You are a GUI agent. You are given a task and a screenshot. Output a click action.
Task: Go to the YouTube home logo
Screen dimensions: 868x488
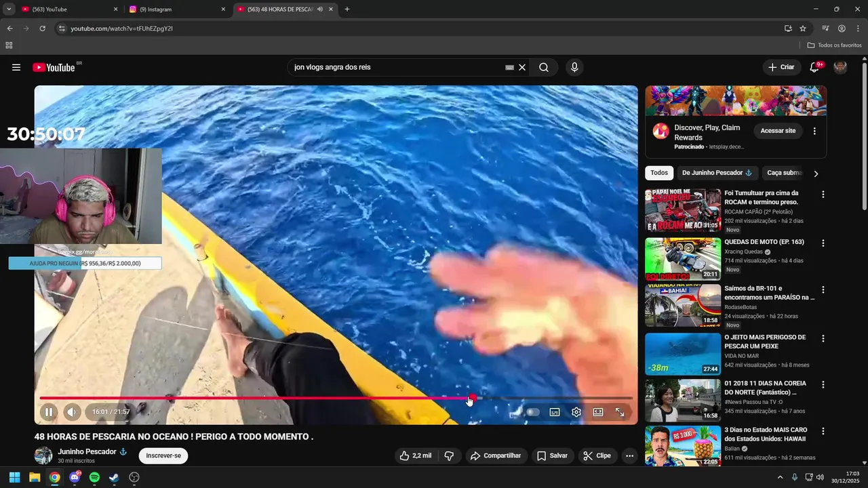54,67
